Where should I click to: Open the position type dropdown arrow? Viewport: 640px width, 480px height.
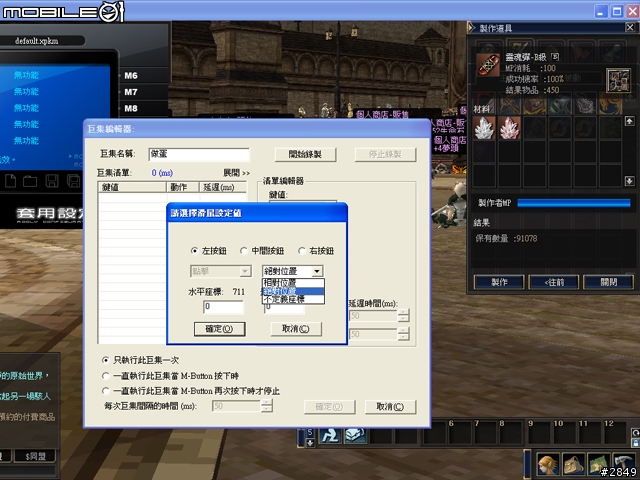(x=317, y=271)
